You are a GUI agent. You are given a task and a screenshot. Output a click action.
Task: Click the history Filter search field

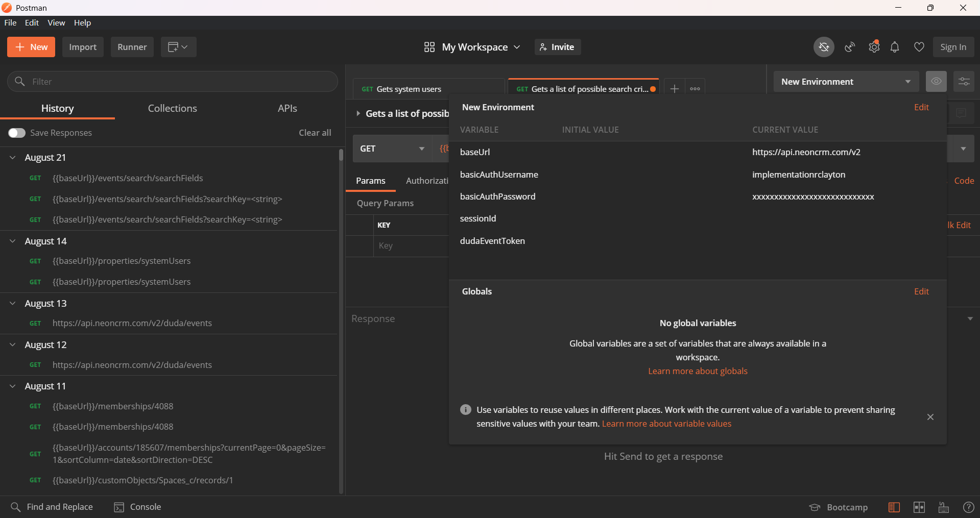pyautogui.click(x=173, y=82)
